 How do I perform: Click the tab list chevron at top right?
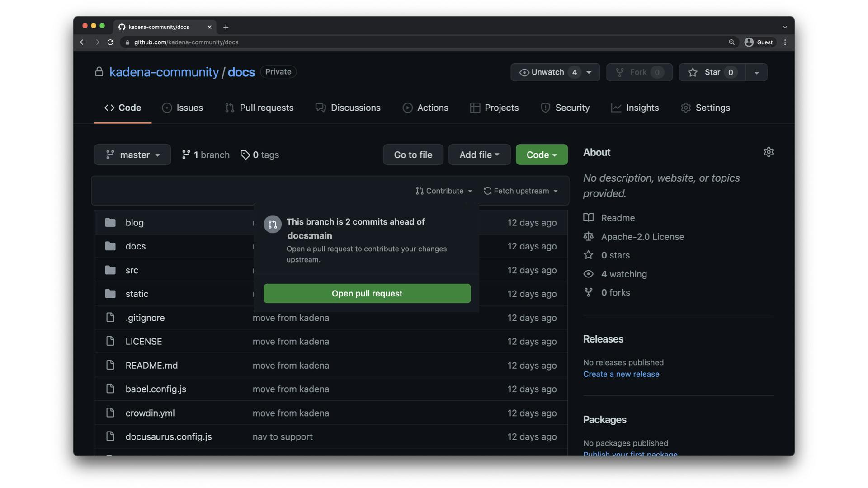point(785,27)
